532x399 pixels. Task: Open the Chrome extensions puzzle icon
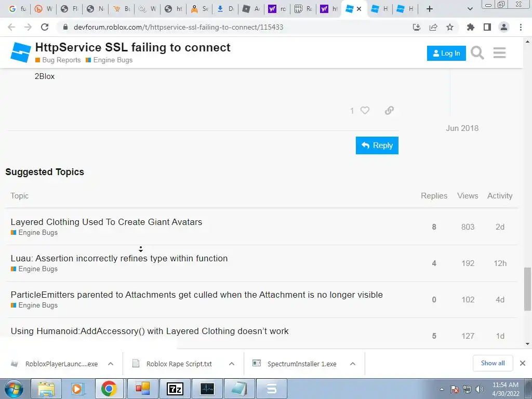471,27
